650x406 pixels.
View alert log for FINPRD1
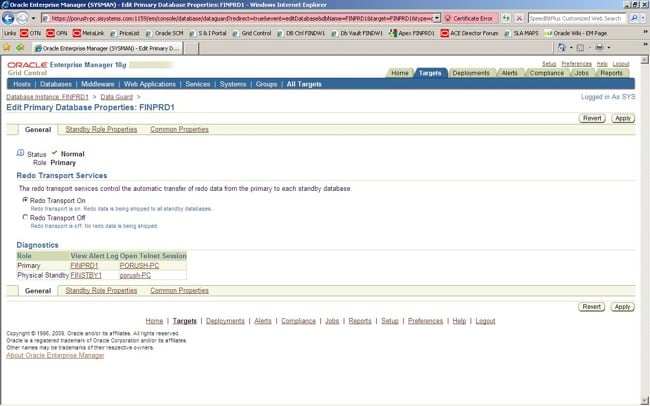pyautogui.click(x=84, y=265)
